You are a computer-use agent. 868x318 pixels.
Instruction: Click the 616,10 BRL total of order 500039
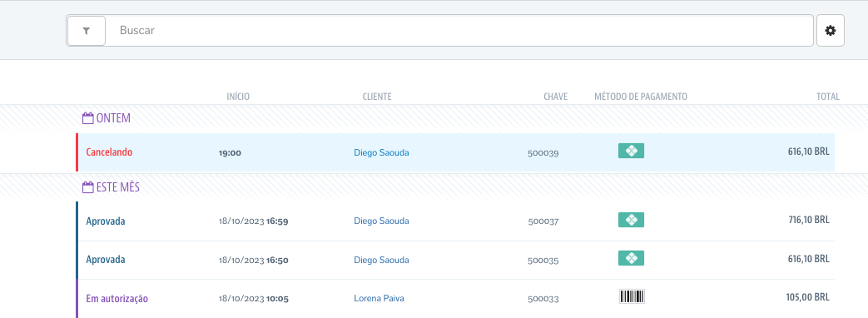tap(809, 152)
